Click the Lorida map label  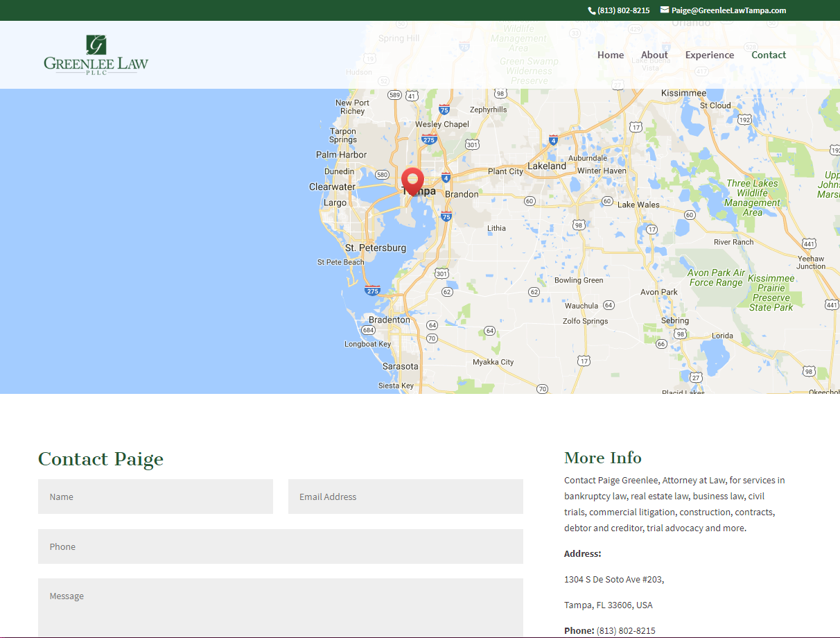[722, 336]
